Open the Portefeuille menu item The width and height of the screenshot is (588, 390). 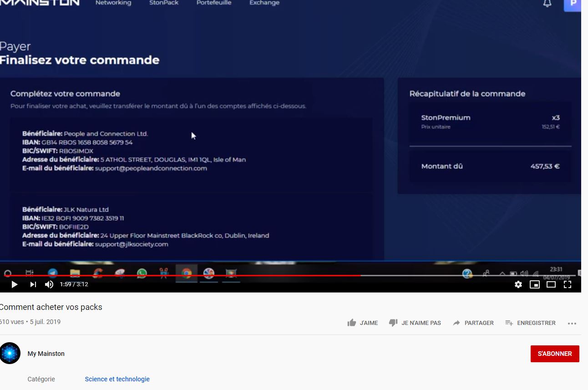coord(214,3)
